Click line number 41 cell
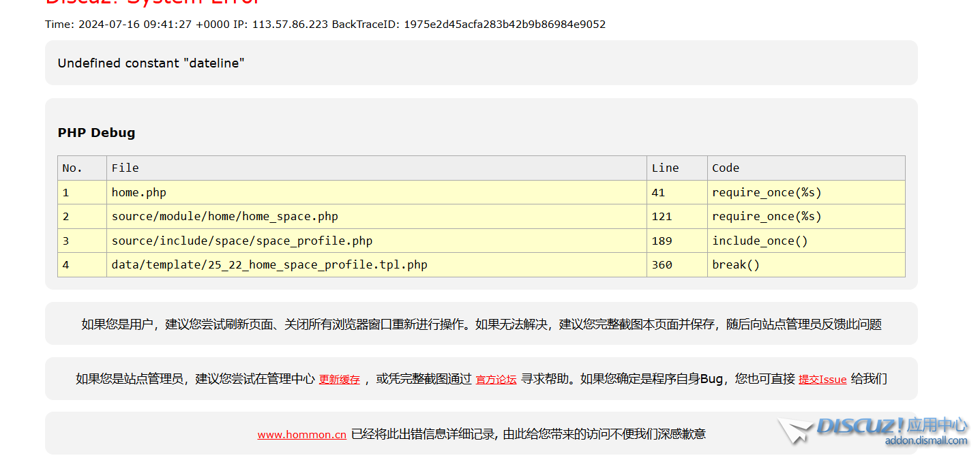Viewport: 980px width, 458px height. [677, 192]
